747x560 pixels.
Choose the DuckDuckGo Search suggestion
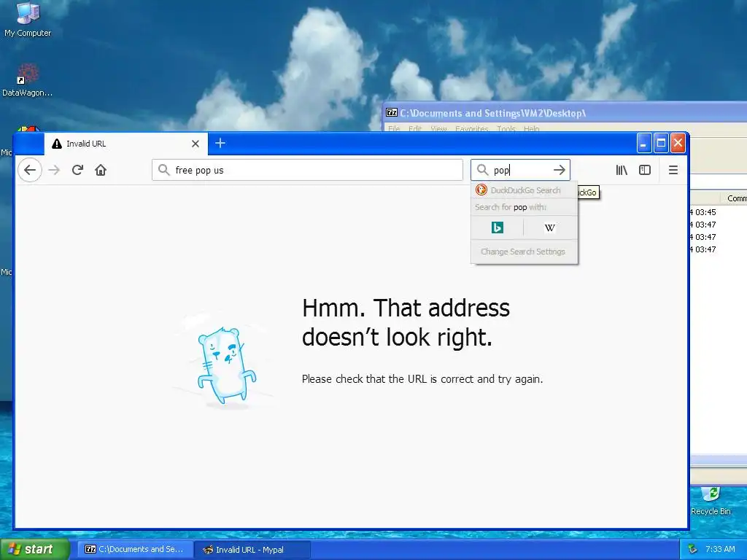[x=524, y=190]
